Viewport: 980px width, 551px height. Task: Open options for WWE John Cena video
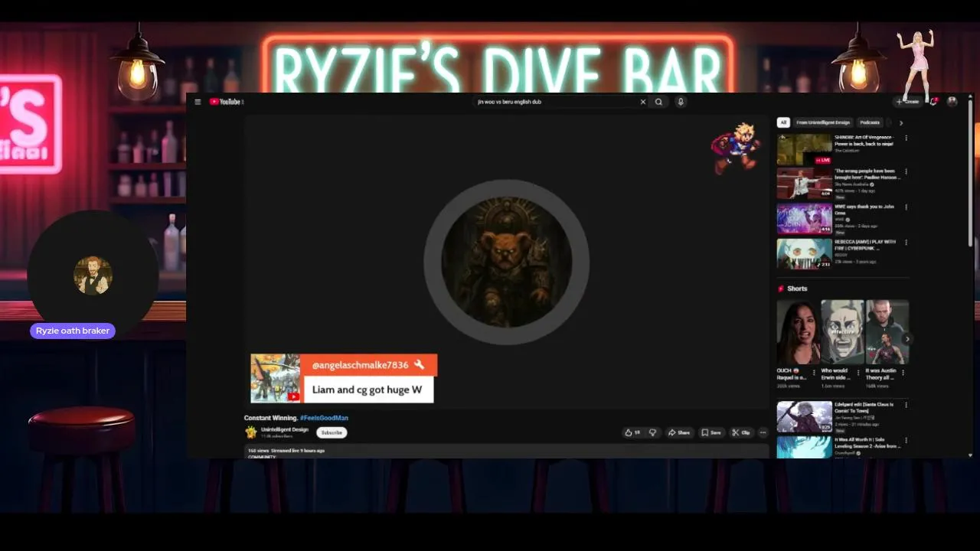906,207
